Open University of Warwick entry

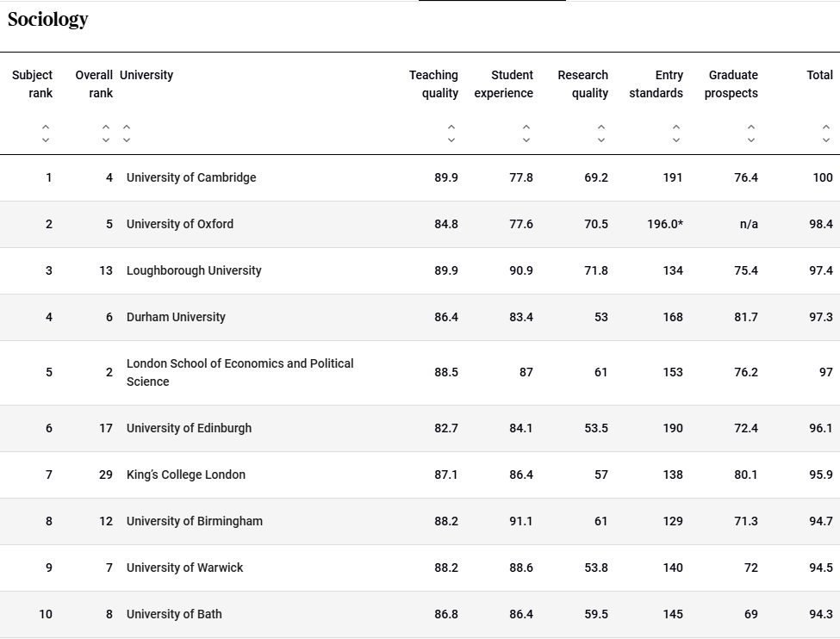point(185,568)
